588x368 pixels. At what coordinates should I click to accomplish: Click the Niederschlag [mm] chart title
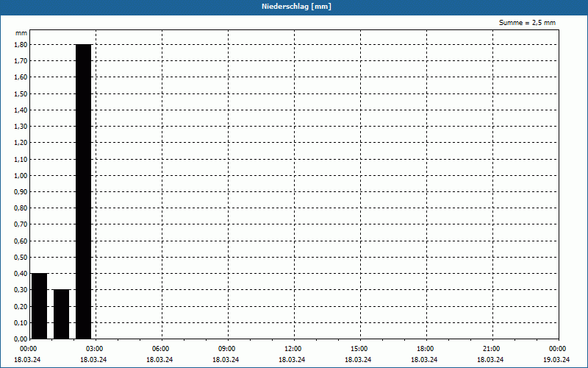(x=296, y=7)
